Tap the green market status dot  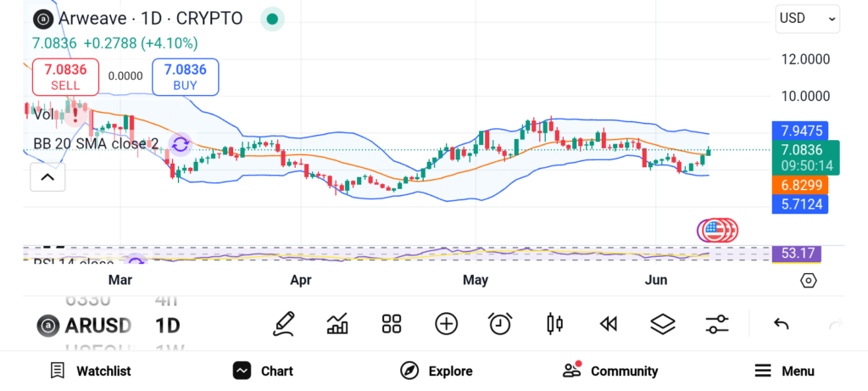coord(272,19)
